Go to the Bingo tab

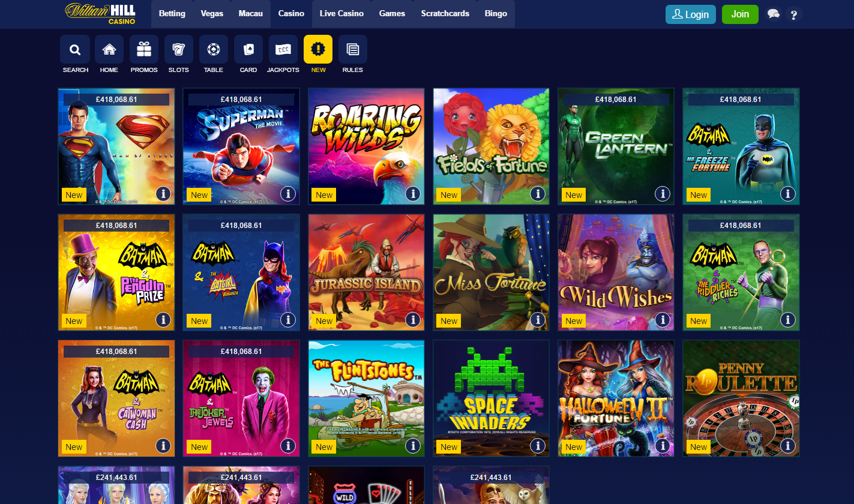click(x=496, y=14)
